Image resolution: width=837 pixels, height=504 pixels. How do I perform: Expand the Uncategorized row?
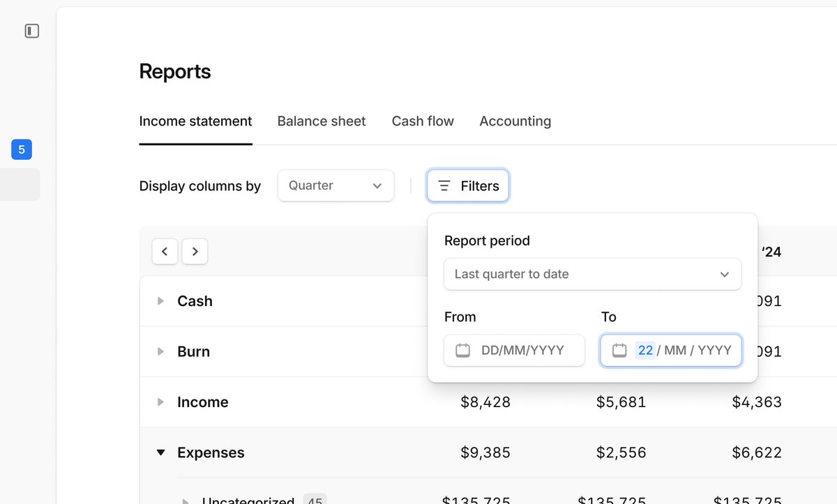(186, 501)
